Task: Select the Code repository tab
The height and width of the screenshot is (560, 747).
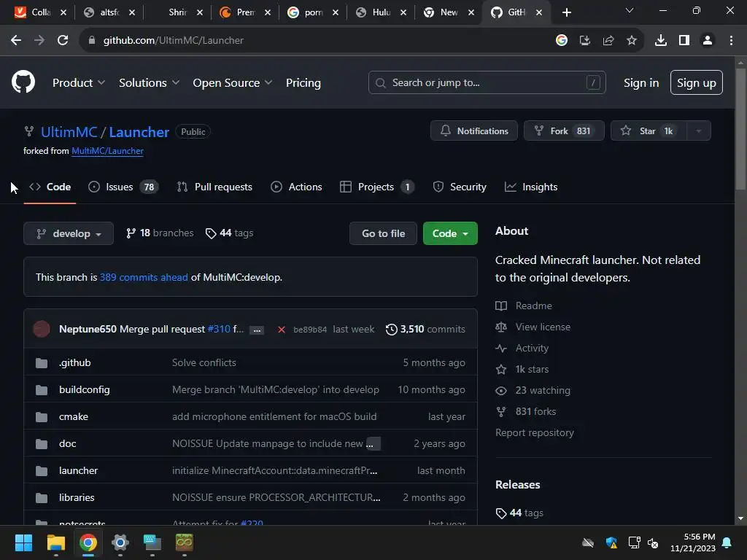Action: tap(50, 187)
